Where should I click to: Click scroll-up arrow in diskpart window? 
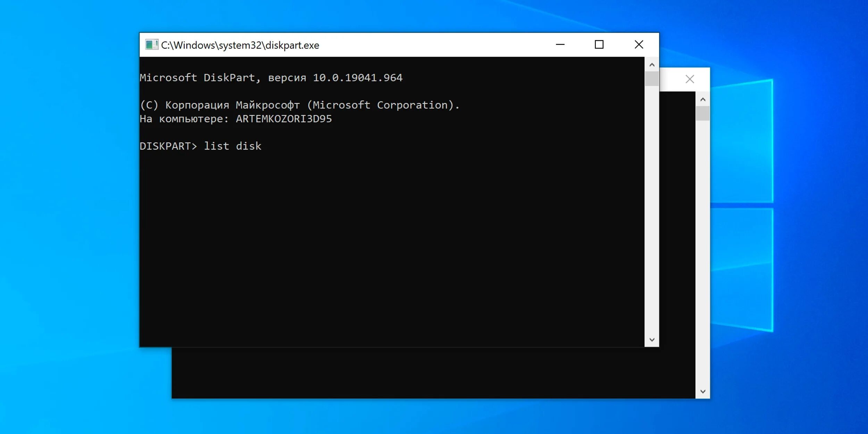[x=652, y=65]
